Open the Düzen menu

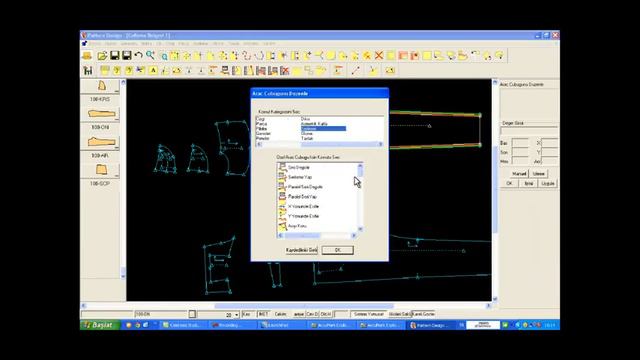click(x=111, y=43)
